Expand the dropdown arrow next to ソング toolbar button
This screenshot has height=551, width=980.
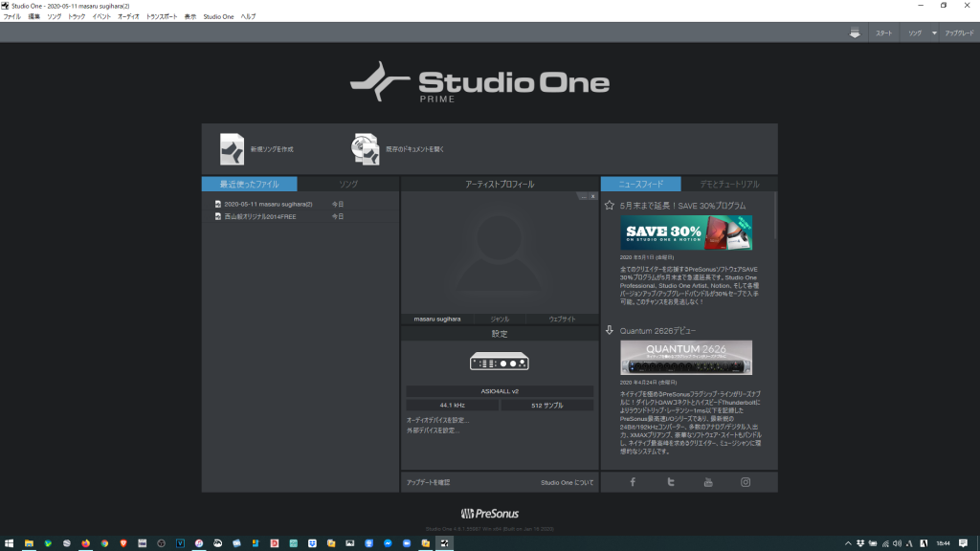[x=934, y=33]
